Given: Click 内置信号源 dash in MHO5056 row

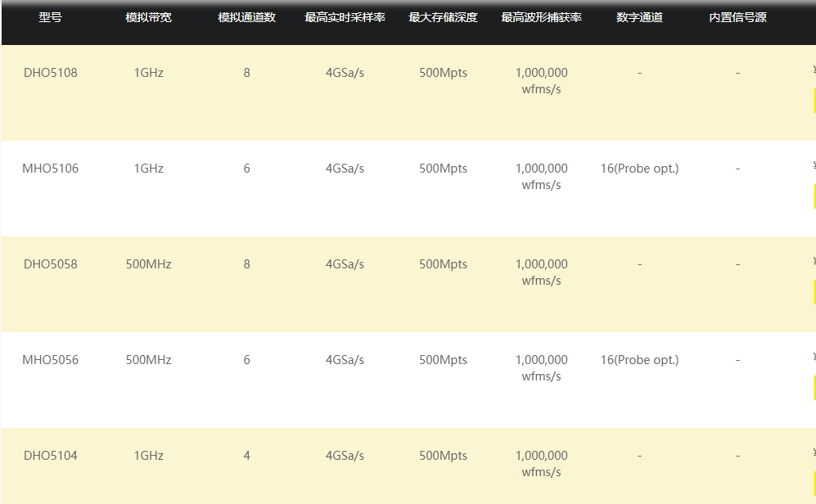Looking at the screenshot, I should [x=738, y=361].
